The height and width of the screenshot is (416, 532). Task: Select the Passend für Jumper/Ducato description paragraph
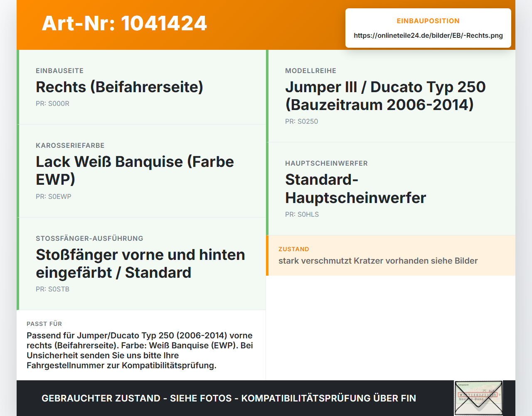point(140,351)
